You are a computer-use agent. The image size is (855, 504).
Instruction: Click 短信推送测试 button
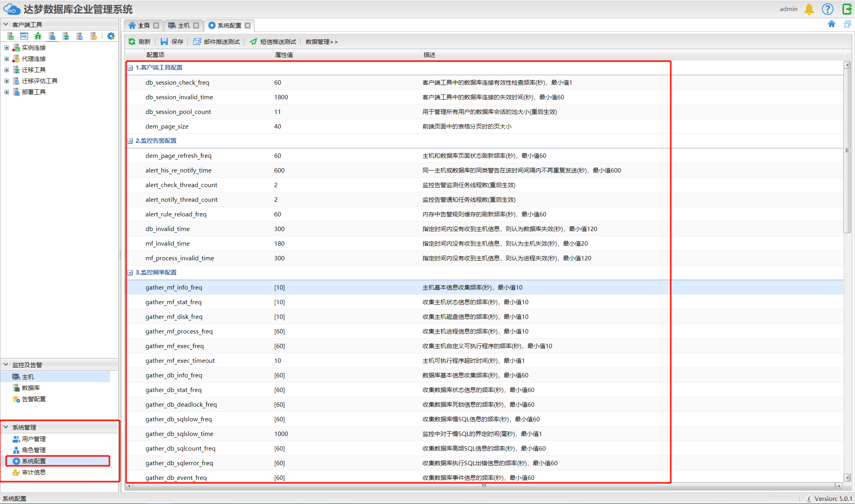tap(273, 42)
